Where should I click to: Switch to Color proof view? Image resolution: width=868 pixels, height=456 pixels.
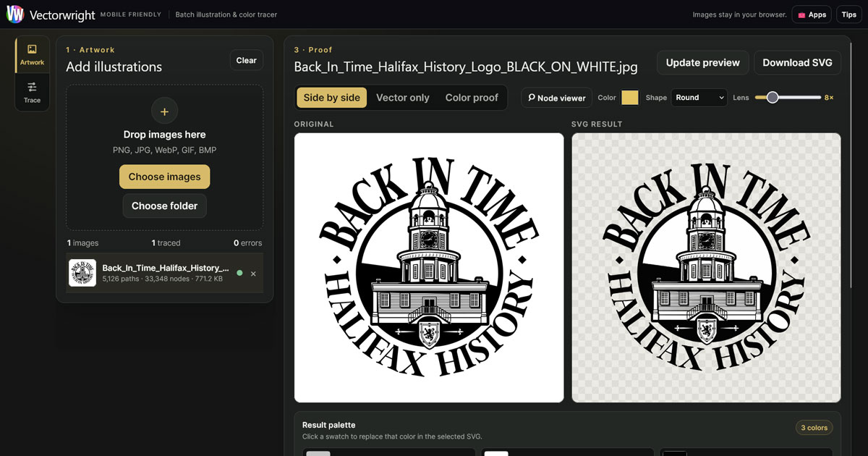(472, 98)
